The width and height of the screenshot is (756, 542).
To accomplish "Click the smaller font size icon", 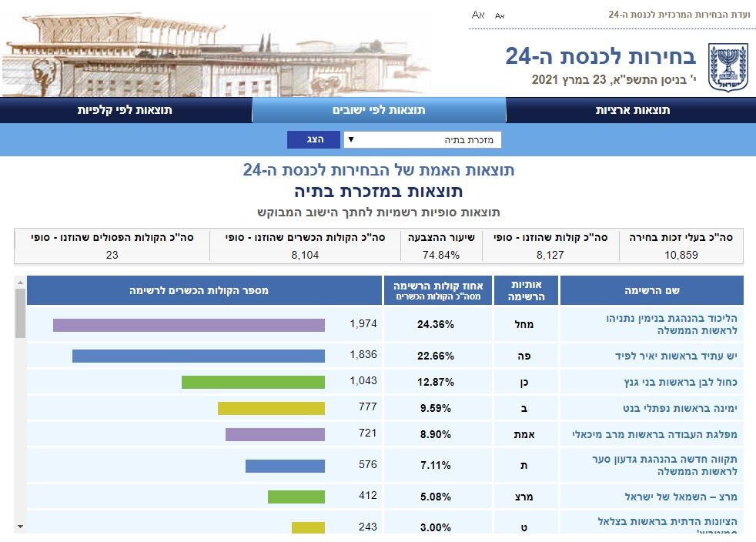I will tap(500, 15).
